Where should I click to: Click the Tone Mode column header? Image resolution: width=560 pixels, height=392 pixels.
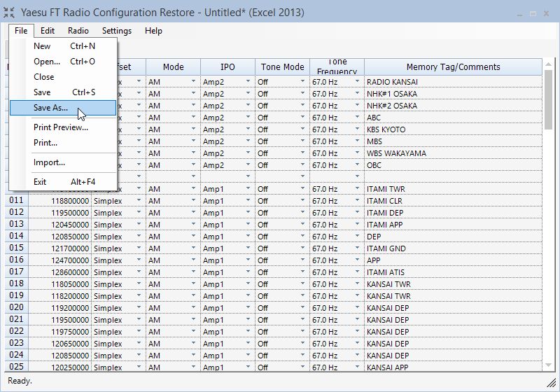[282, 66]
